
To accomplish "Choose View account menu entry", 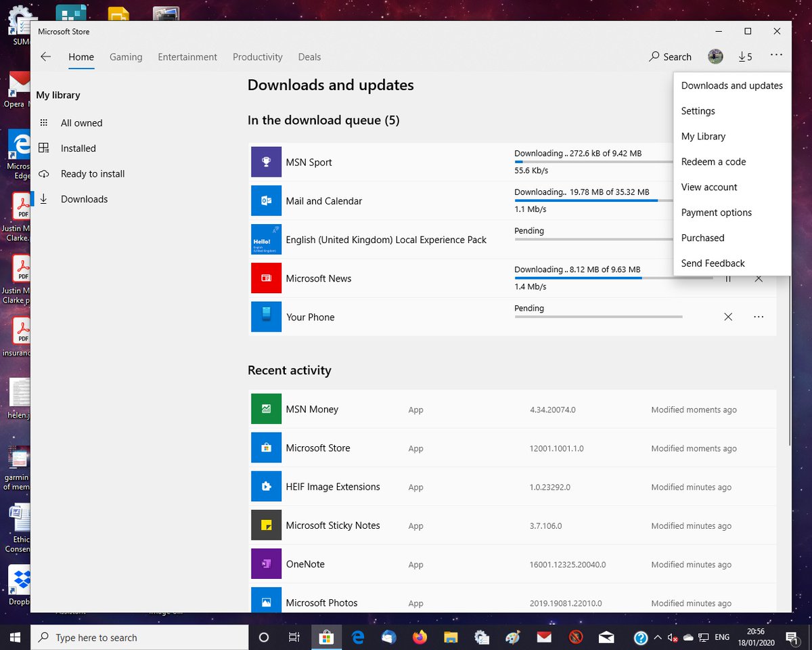I will (x=732, y=187).
